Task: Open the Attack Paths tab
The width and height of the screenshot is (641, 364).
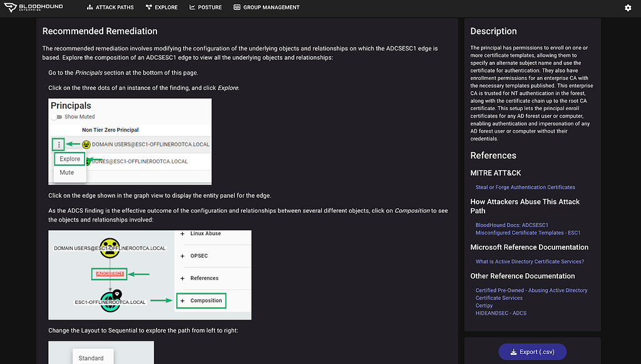Action: click(110, 8)
